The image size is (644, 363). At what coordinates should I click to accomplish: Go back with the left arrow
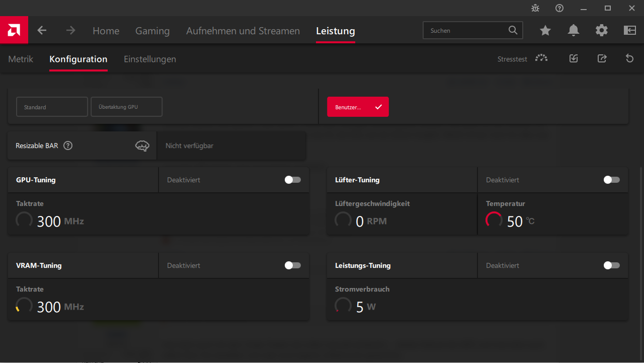pyautogui.click(x=42, y=30)
